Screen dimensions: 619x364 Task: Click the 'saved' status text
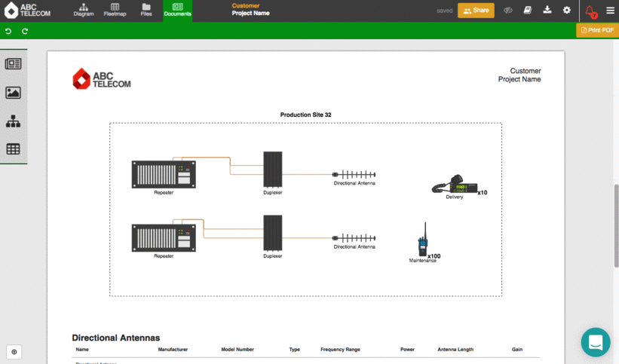445,11
